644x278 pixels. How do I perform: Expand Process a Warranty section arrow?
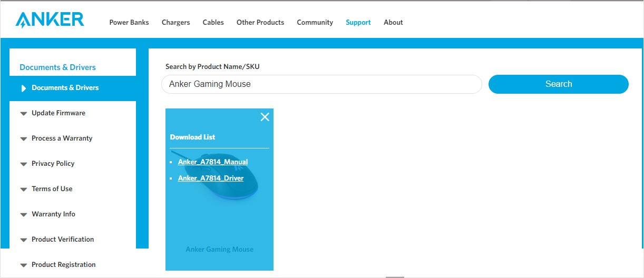(23, 139)
